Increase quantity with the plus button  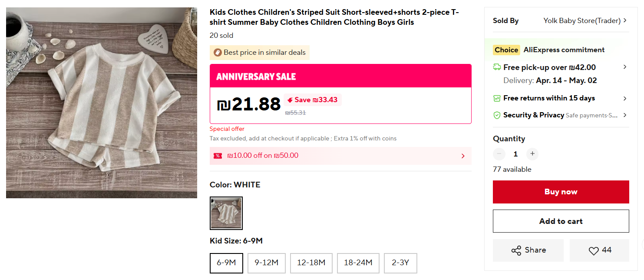532,154
